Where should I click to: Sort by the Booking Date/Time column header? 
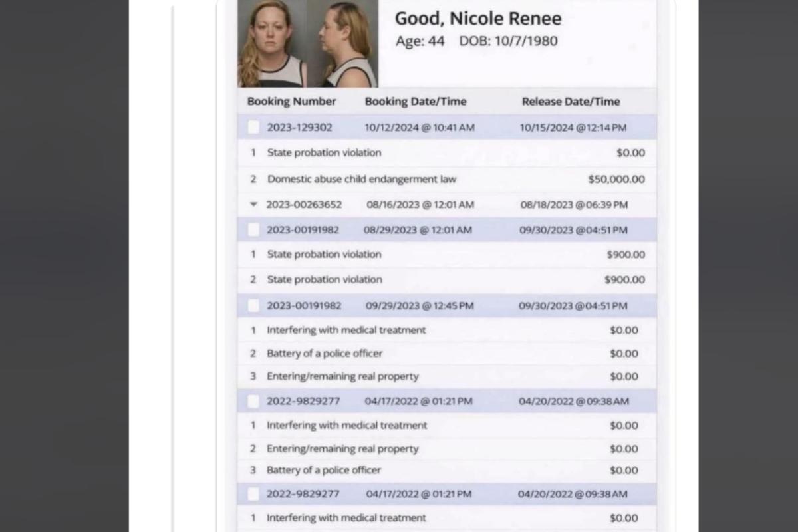[x=415, y=101]
